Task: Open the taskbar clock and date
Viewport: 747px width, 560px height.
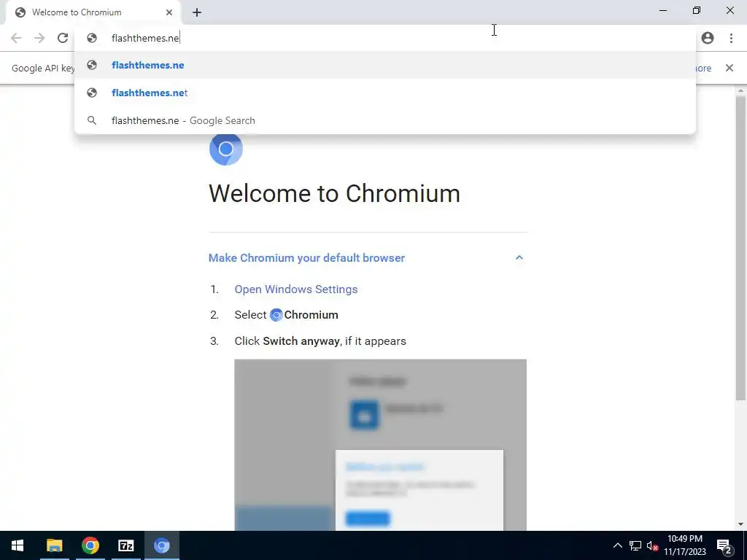Action: click(685, 545)
